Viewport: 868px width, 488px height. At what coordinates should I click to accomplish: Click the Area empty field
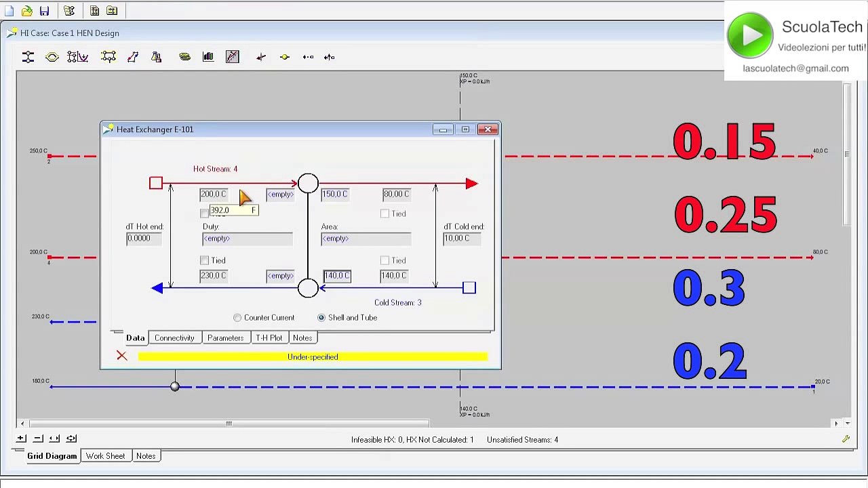(x=366, y=239)
